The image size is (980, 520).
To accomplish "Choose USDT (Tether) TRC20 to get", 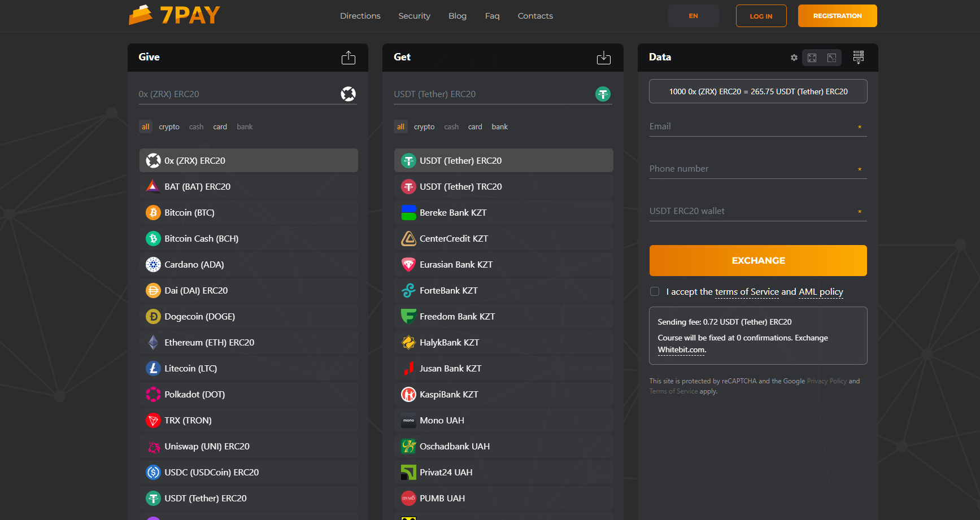I will 504,186.
